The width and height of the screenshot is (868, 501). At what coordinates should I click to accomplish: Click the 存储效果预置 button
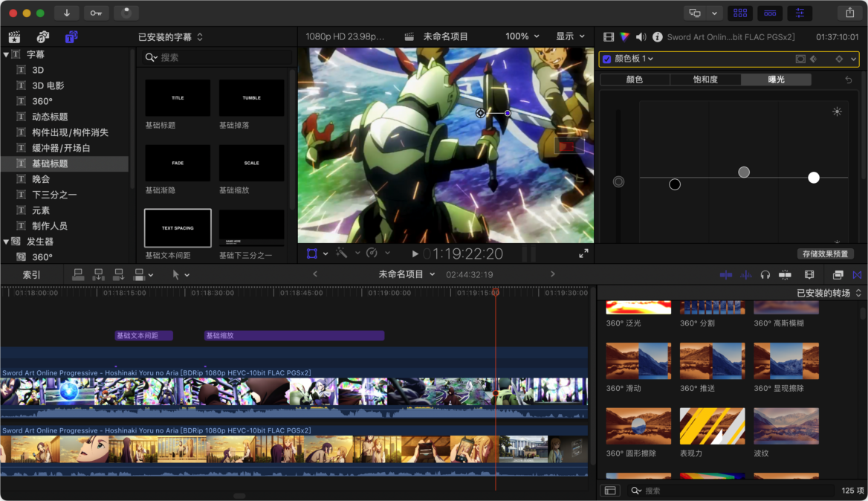(x=826, y=253)
